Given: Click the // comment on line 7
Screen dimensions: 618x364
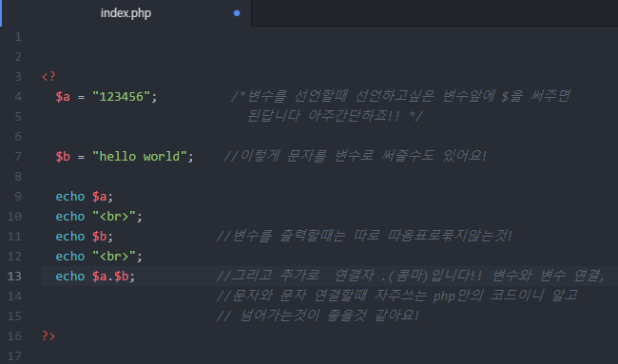Looking at the screenshot, I should click(356, 156).
